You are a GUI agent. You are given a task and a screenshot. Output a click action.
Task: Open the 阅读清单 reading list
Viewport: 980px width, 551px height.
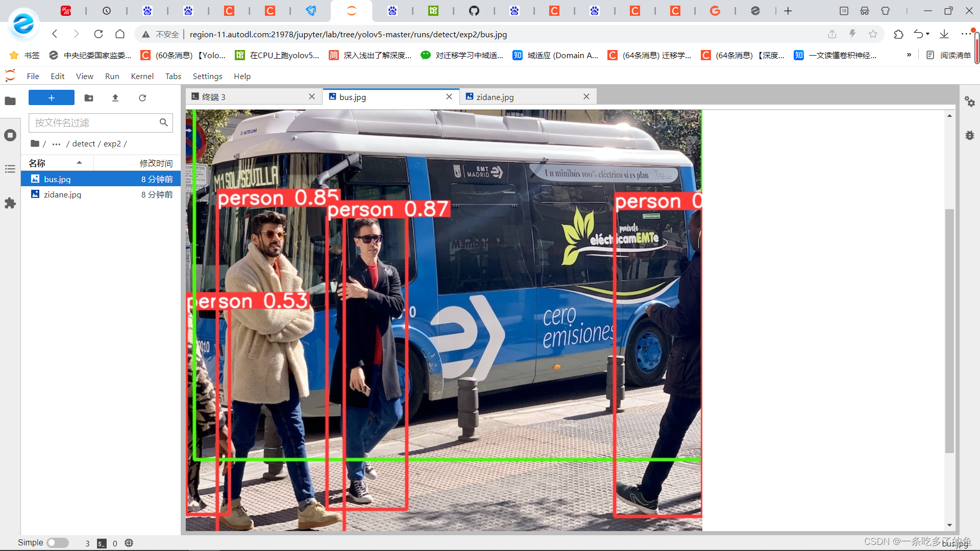[x=950, y=55]
